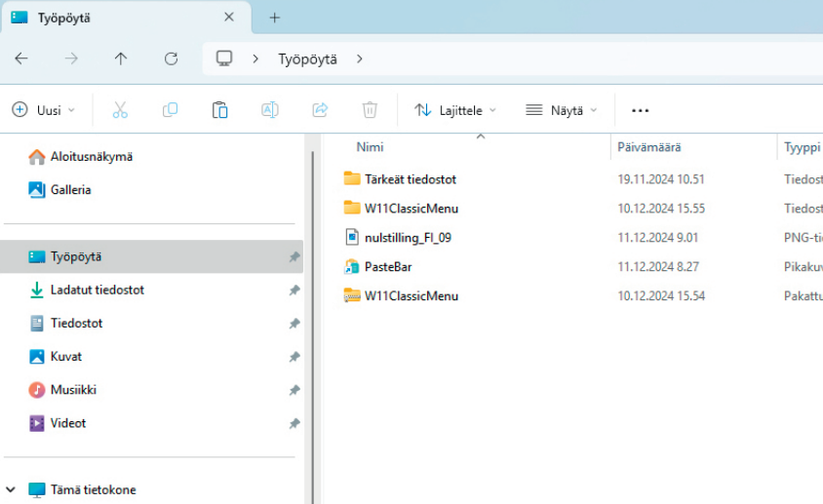Click the Rename icon in toolbar
The image size is (823, 504).
pos(270,110)
